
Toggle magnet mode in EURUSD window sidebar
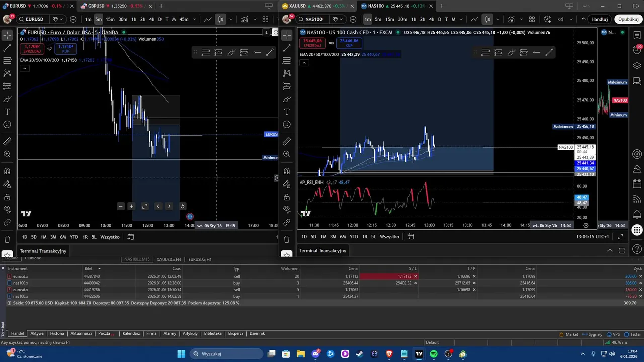pyautogui.click(x=7, y=171)
